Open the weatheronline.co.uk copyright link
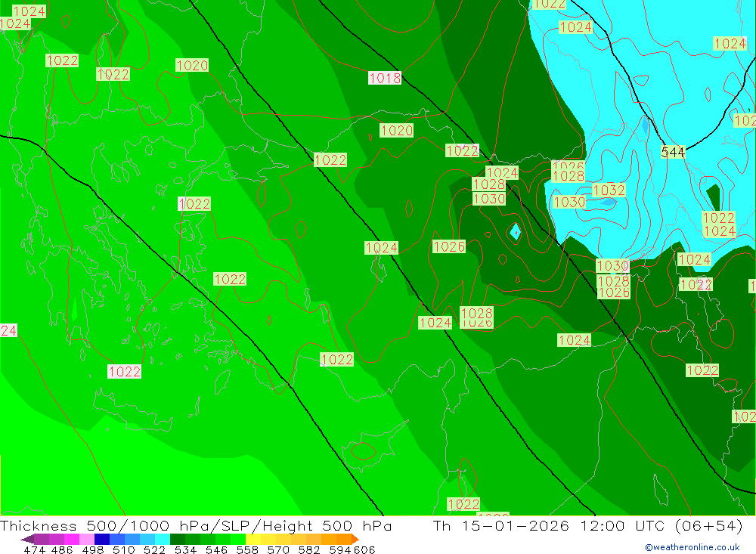756x554 pixels. pos(692,547)
